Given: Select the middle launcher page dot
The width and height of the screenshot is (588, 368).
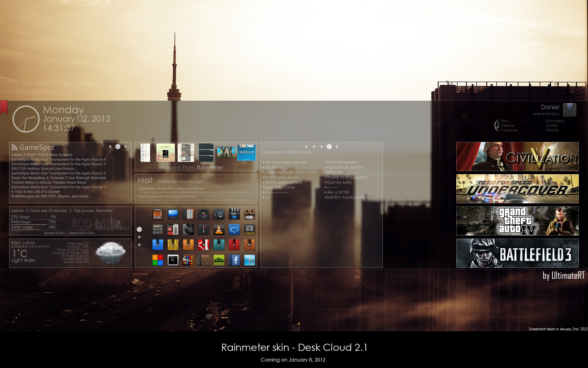Looking at the screenshot, I should pos(139,237).
